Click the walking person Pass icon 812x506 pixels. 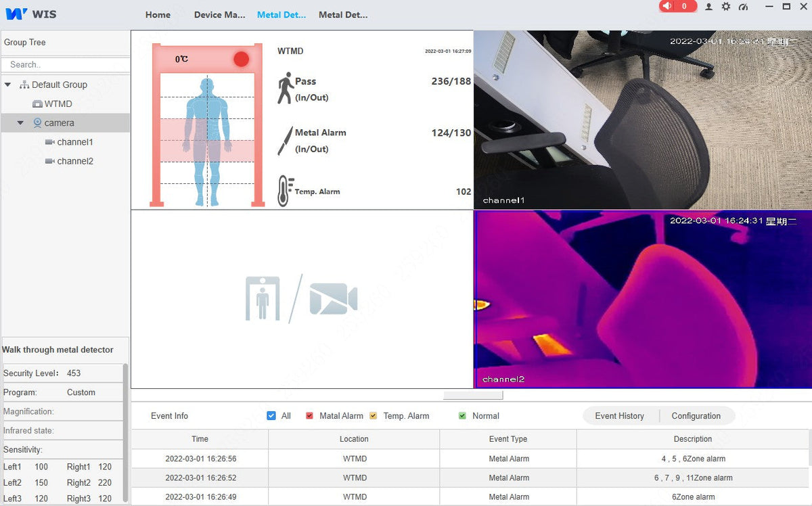[x=286, y=88]
